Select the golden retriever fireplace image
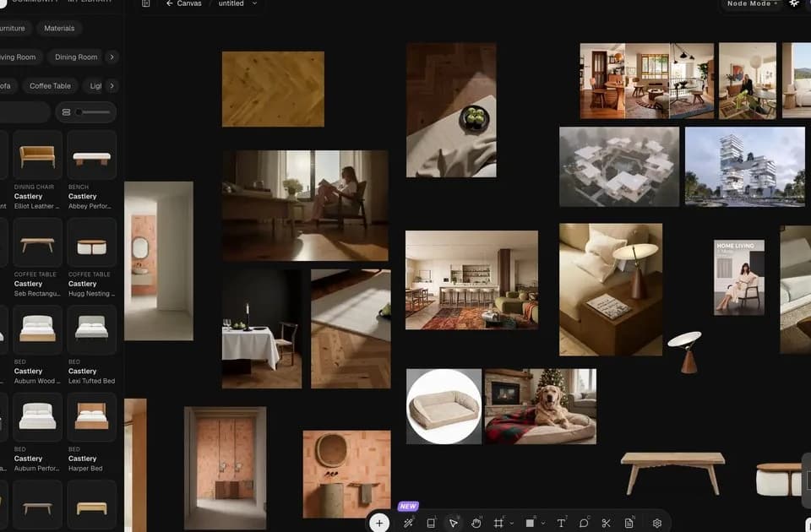 pyautogui.click(x=541, y=406)
